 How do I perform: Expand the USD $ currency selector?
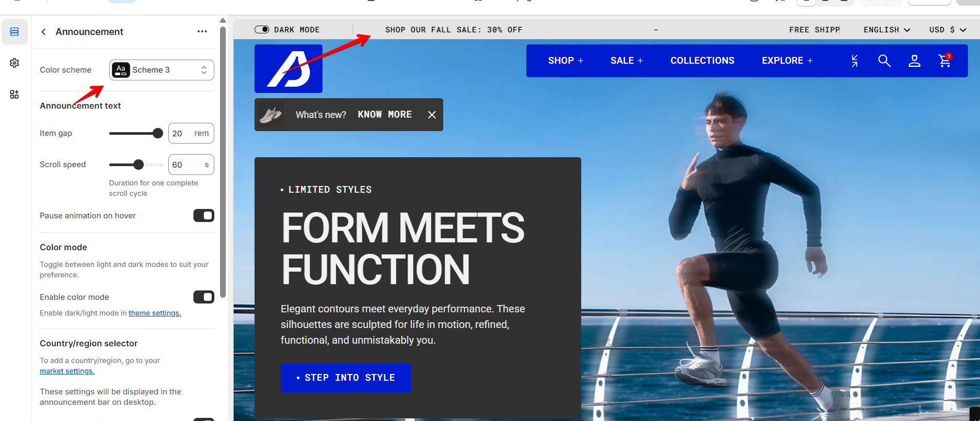(x=948, y=30)
